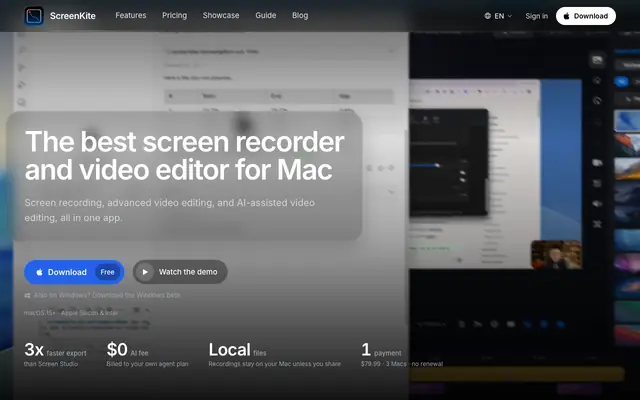Click "Billed to your own agent plan"

(147, 364)
